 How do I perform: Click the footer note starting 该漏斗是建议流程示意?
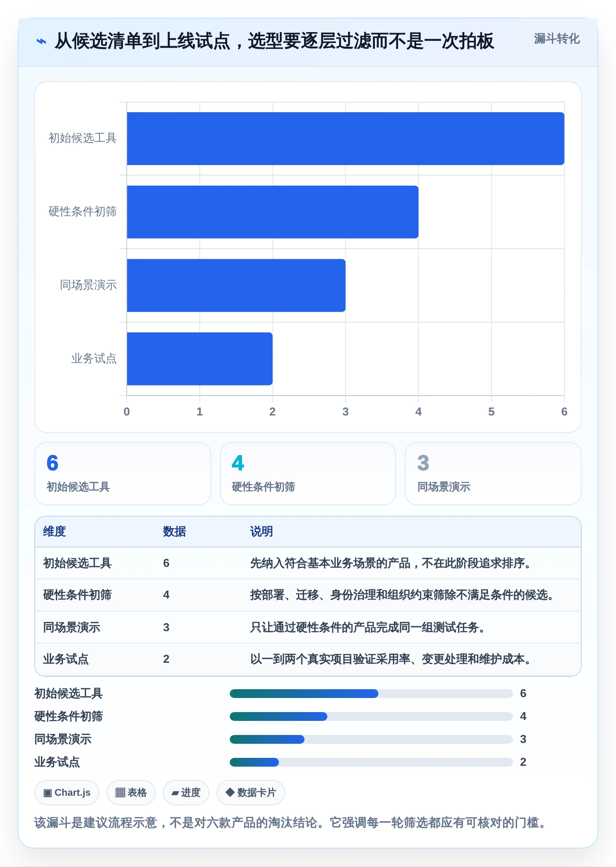[x=290, y=823]
